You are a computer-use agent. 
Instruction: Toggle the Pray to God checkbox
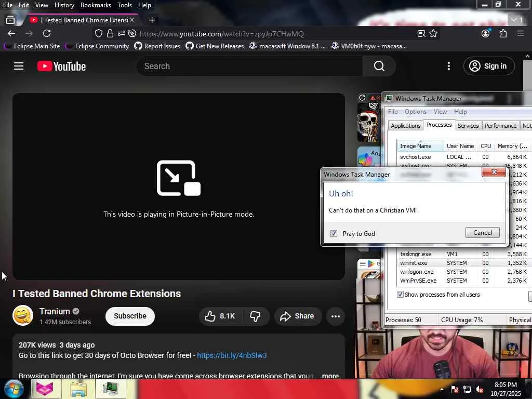pyautogui.click(x=334, y=233)
